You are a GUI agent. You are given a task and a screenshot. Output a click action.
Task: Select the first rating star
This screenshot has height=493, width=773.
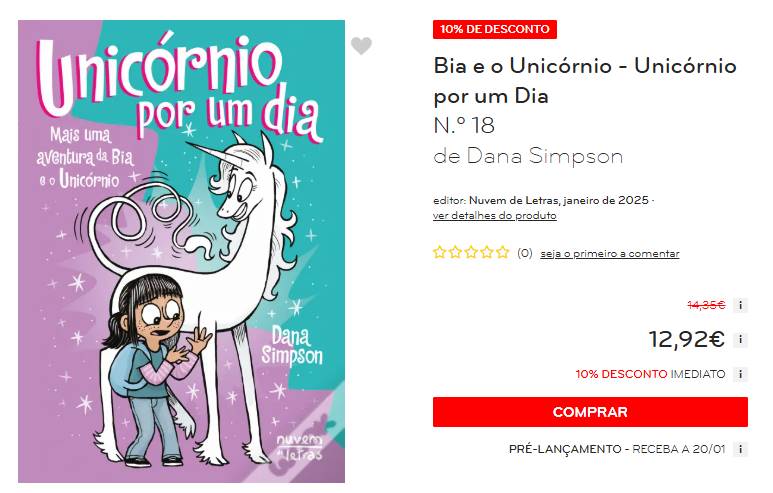coord(439,253)
